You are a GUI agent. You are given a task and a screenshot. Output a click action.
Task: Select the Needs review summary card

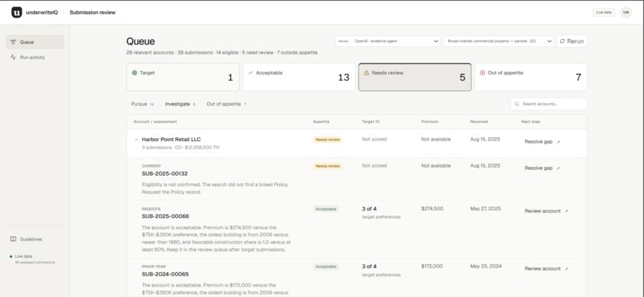[x=415, y=77]
